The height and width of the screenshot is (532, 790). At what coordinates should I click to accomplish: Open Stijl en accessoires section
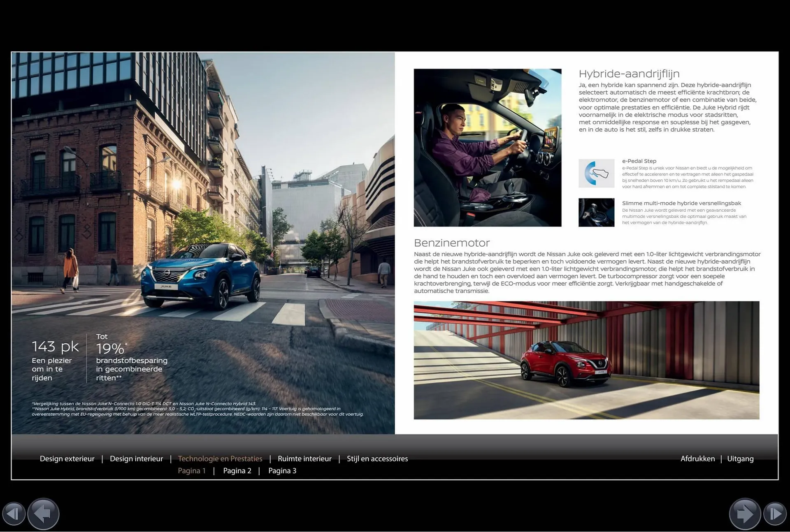pyautogui.click(x=377, y=459)
